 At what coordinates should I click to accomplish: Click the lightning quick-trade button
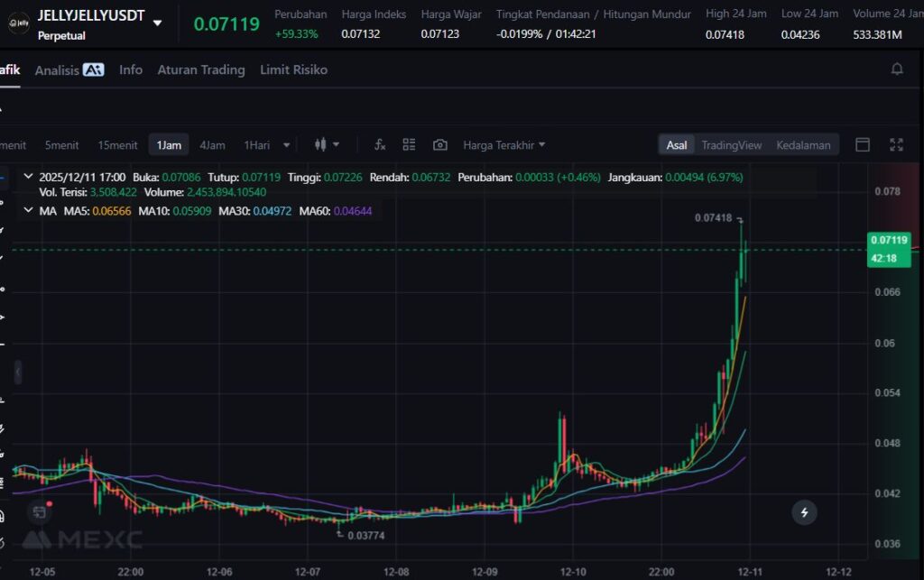(804, 512)
